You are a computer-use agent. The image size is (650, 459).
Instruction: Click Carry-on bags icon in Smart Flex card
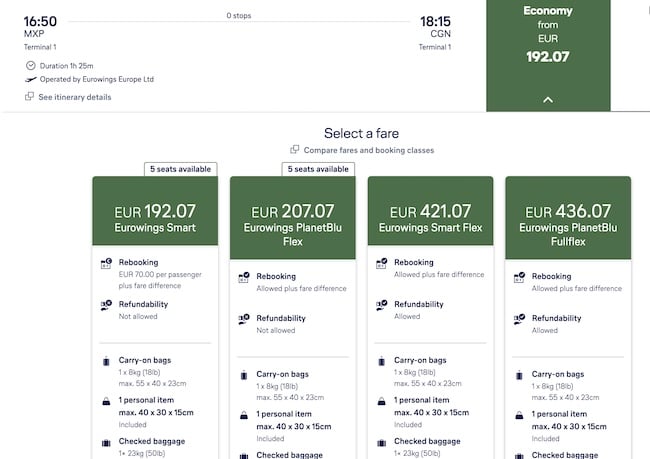381,363
